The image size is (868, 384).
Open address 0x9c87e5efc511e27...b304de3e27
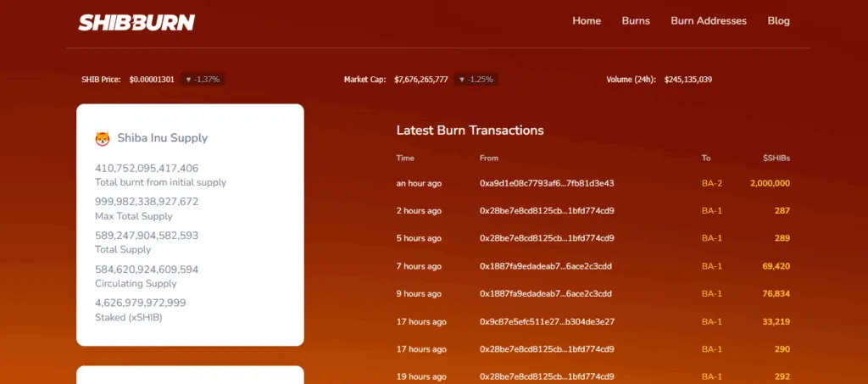(547, 321)
